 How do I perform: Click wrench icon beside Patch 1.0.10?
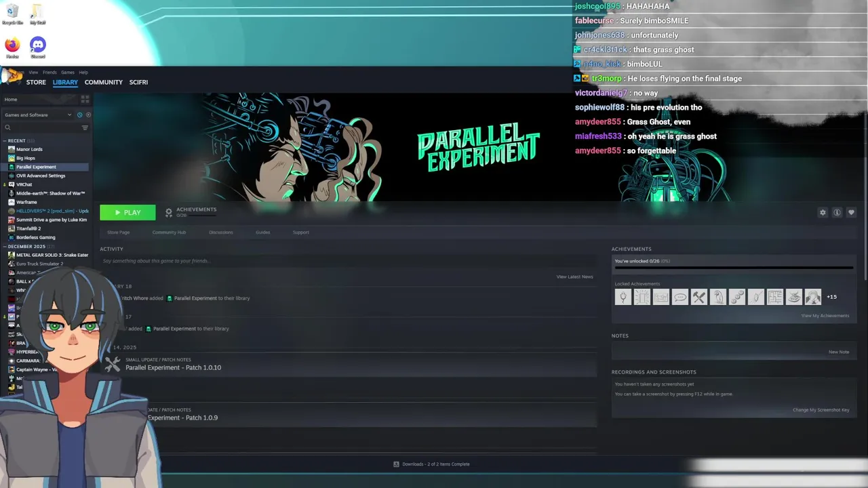coord(113,364)
